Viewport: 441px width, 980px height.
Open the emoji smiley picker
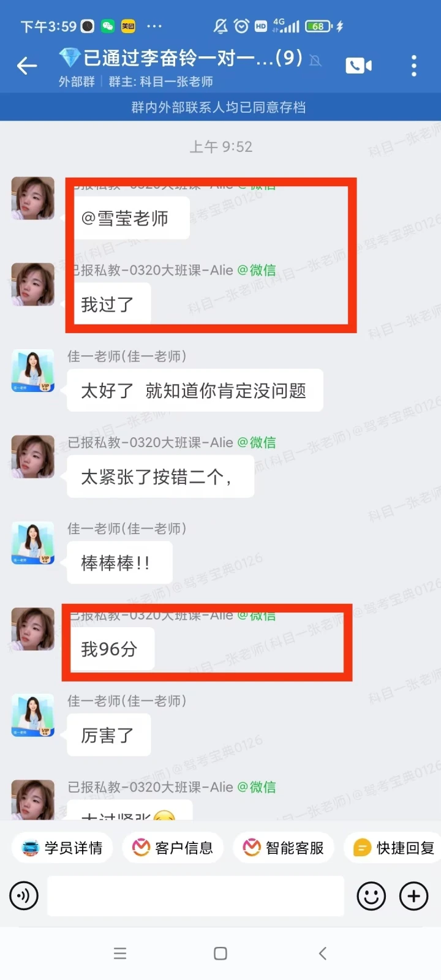[371, 896]
